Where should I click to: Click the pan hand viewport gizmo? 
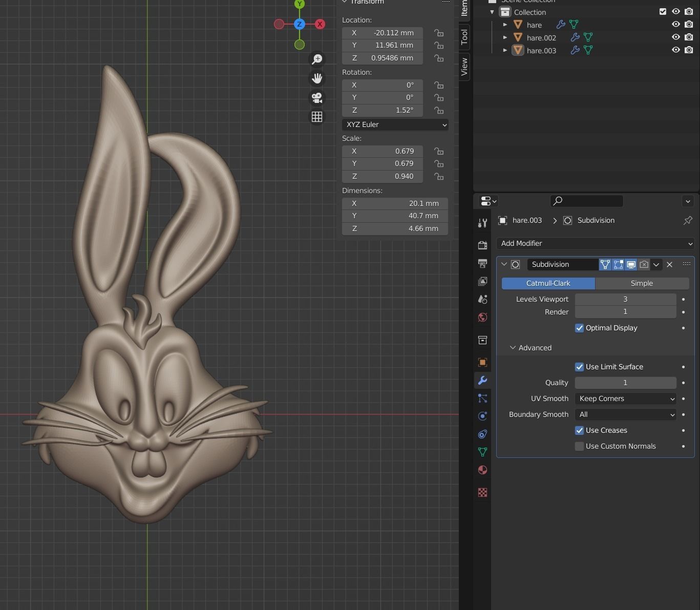[x=317, y=78]
